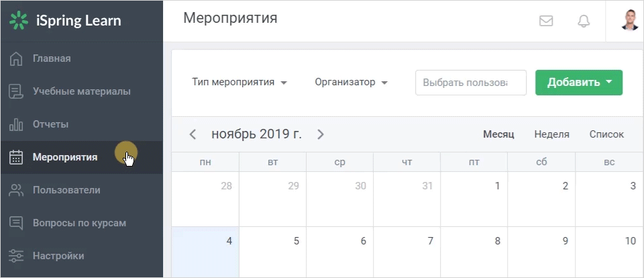Click the iSpring Learn logo

coord(65,21)
